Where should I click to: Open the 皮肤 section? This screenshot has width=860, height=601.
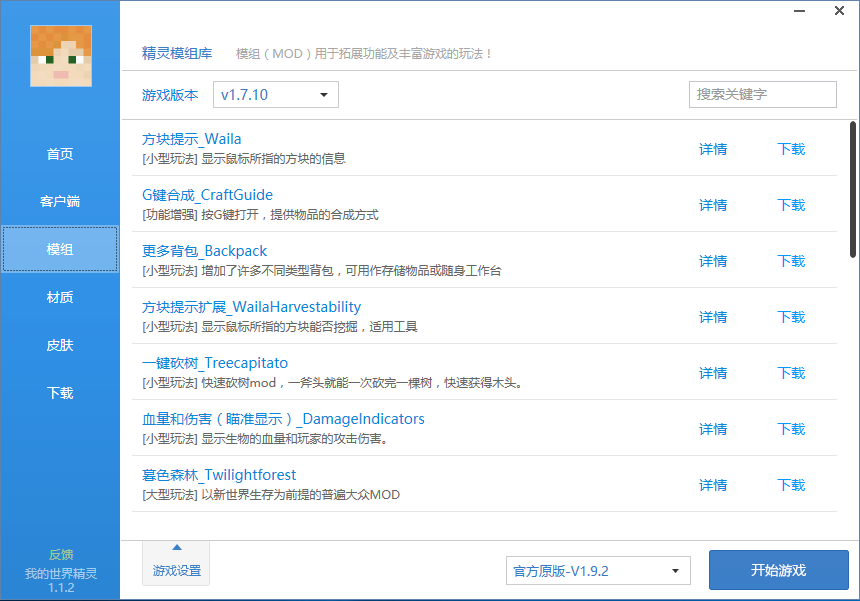click(60, 345)
